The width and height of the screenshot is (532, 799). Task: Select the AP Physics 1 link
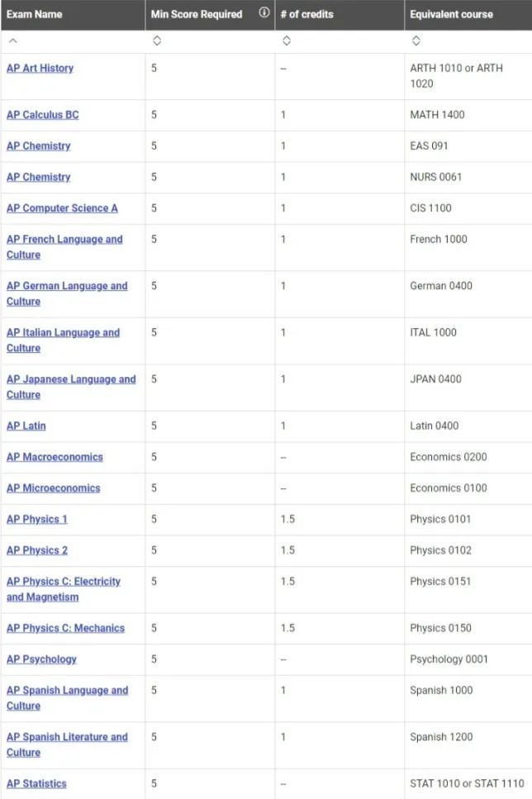[x=37, y=519]
